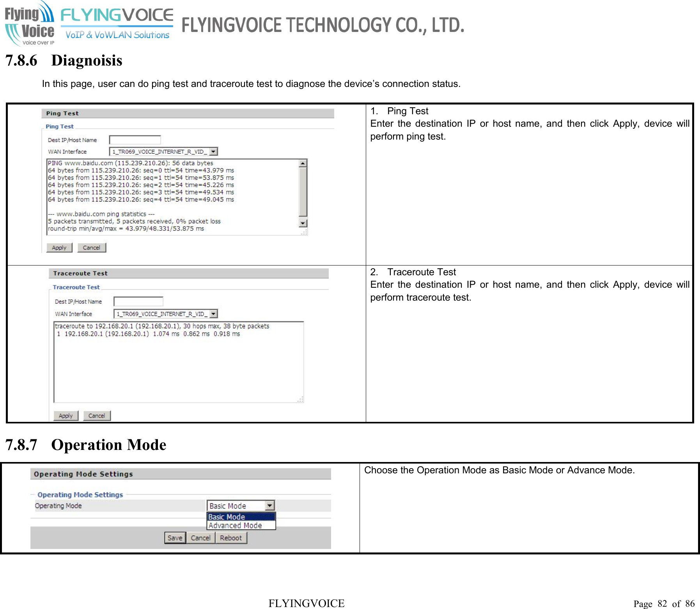Viewport: 700px width, 609px height.
Task: Open WAN Interface dropdown in Traceroute Test
Action: (166, 314)
